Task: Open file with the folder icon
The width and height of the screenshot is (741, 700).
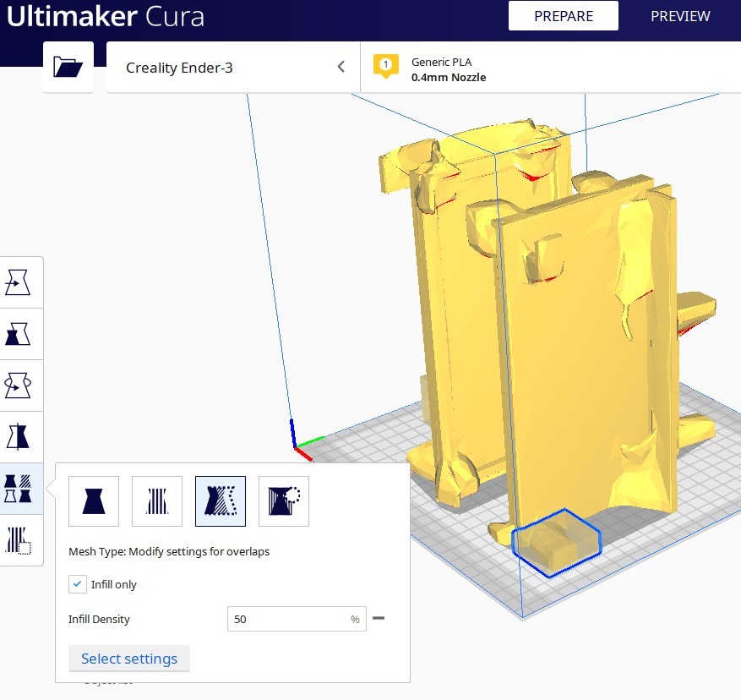Action: click(x=68, y=67)
